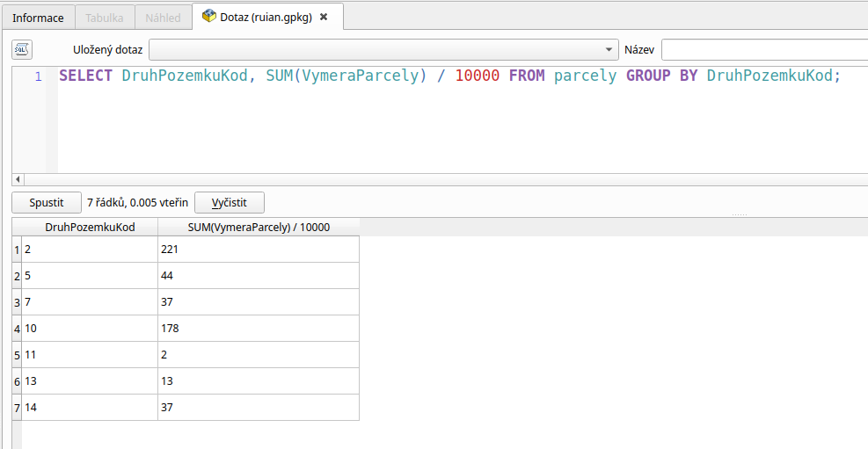Click the splitter handle dots above results
The image size is (868, 449).
(x=739, y=214)
